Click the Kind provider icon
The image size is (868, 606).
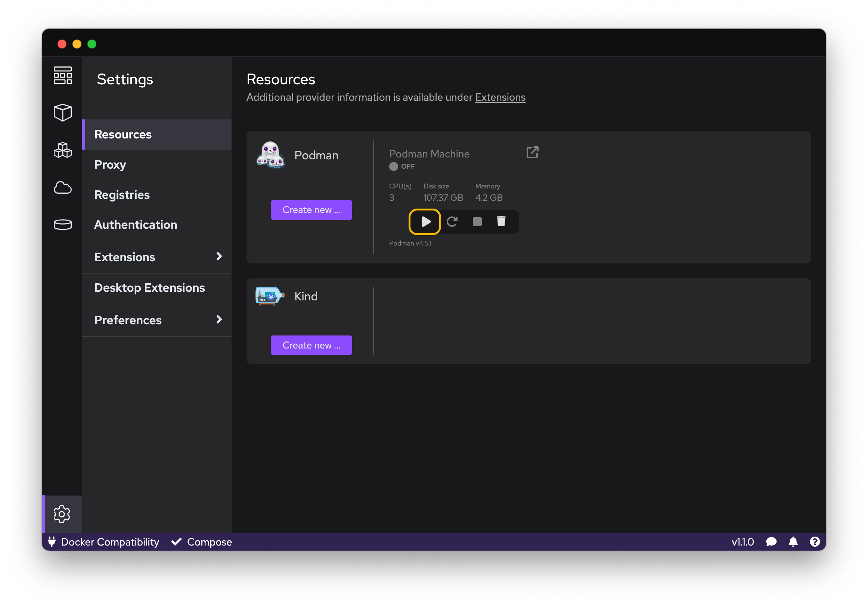pyautogui.click(x=270, y=296)
